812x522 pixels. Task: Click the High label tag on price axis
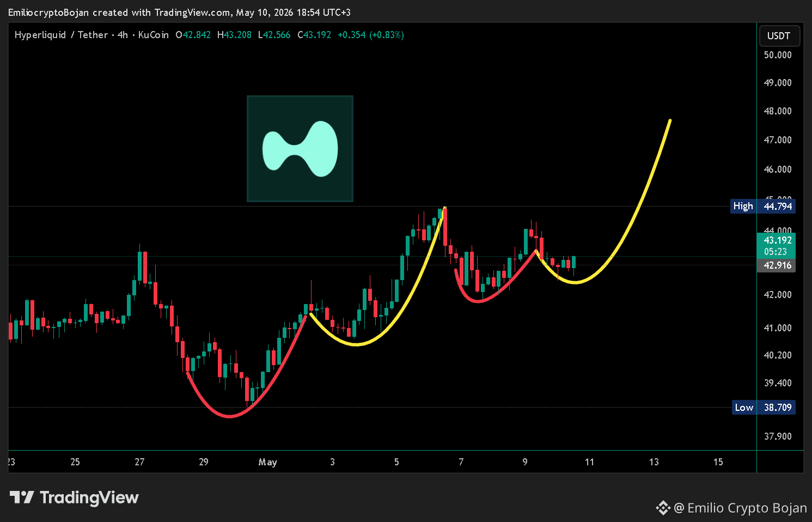743,206
